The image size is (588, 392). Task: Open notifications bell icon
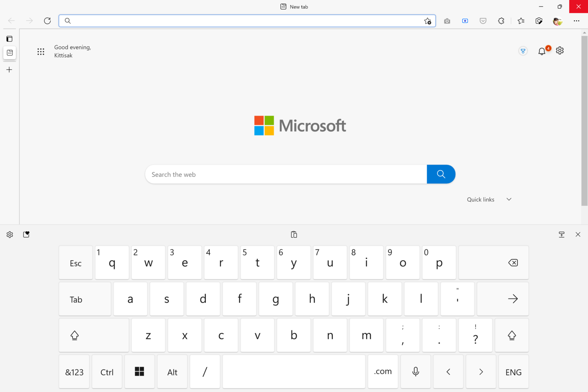pos(542,51)
